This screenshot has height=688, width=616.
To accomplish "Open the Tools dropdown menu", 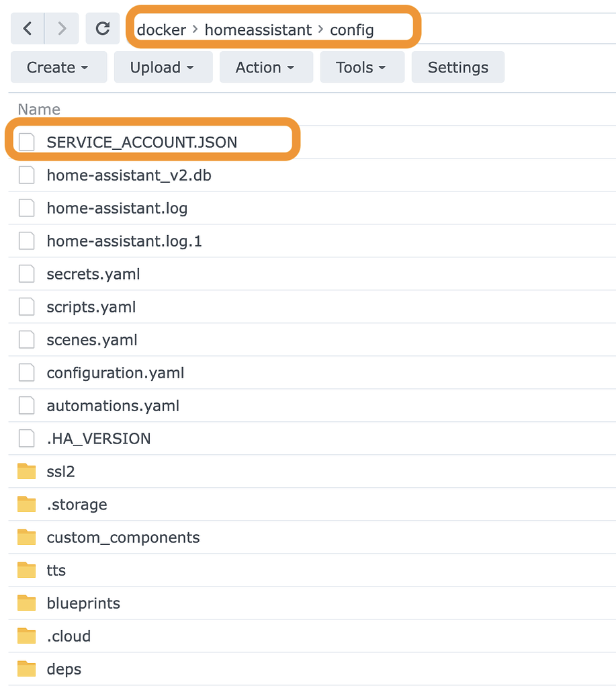I will click(x=361, y=67).
